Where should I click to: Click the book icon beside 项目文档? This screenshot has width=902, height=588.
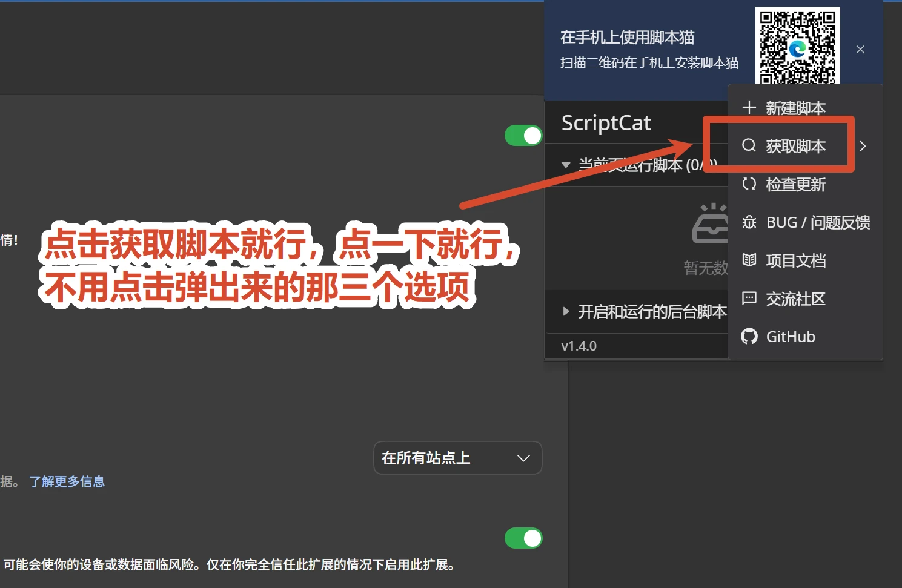click(749, 260)
